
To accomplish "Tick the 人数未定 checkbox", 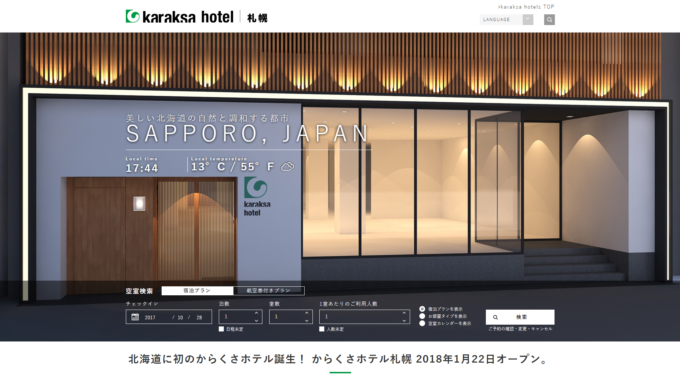I will 322,329.
